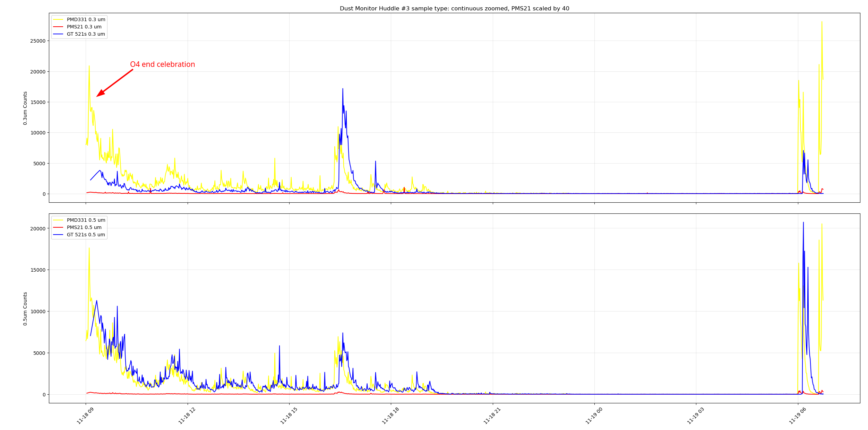The image size is (868, 430).
Task: Click the Dust Monitor Huddle #3 plot title
Action: [454, 9]
